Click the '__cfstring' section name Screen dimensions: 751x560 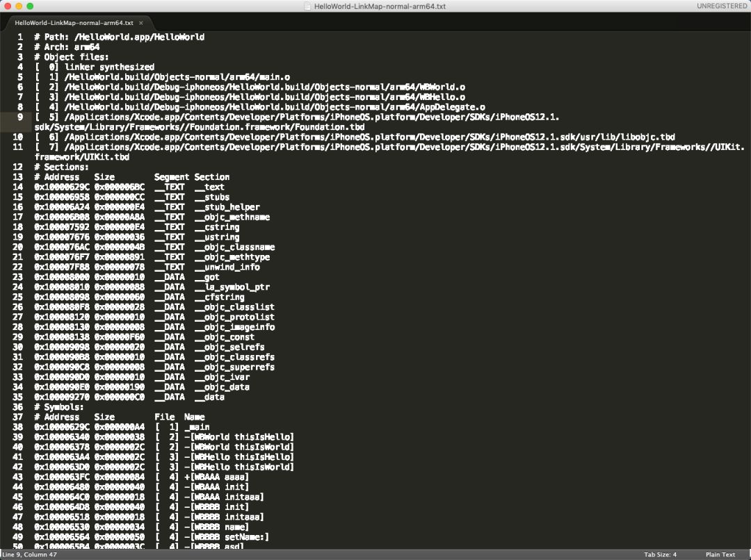coord(219,297)
